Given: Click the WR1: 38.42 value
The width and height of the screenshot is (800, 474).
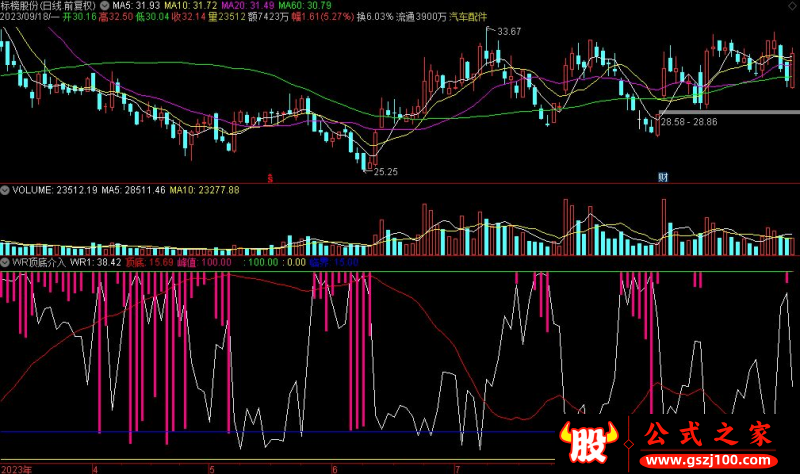Looking at the screenshot, I should click(x=95, y=262).
